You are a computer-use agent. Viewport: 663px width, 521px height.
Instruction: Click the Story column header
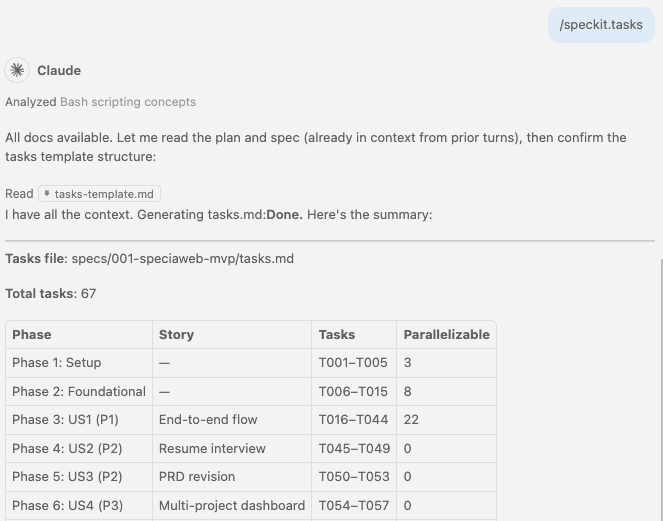[176, 334]
